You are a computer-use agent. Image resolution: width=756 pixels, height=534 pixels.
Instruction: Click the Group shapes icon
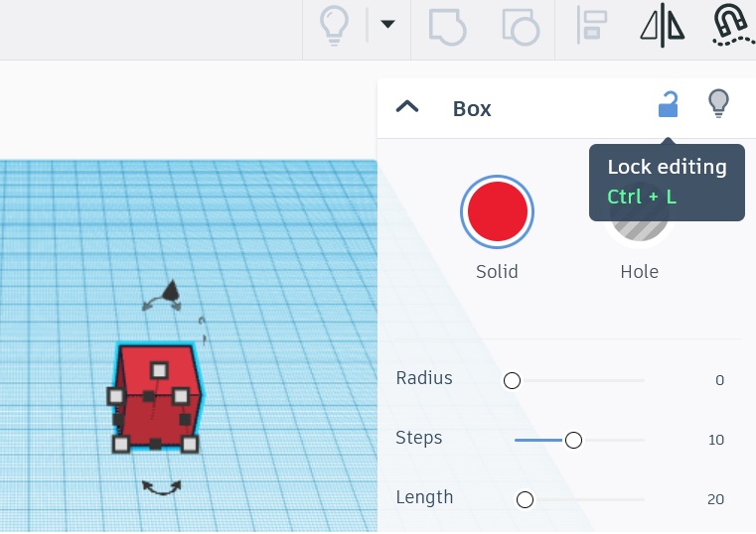[x=447, y=25]
